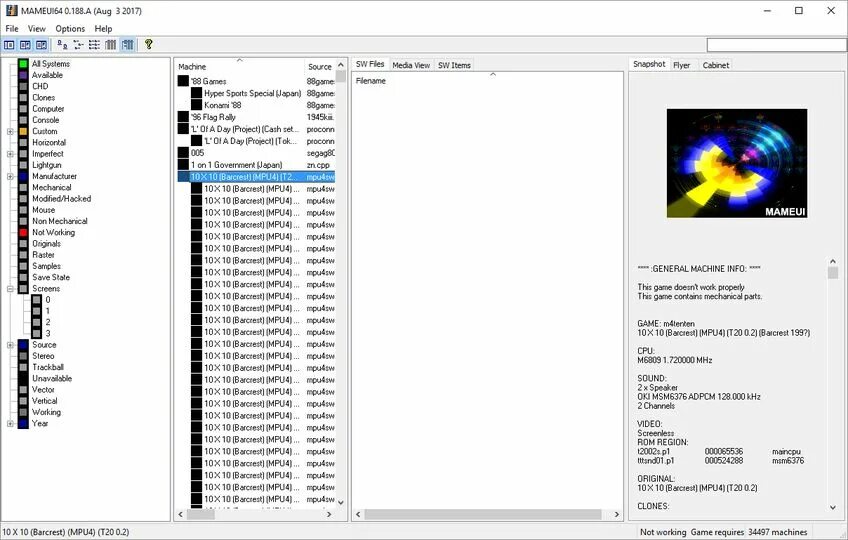Select Hyper Sports Special (Japan) machine
Viewport: 848px width, 540px height.
click(253, 93)
